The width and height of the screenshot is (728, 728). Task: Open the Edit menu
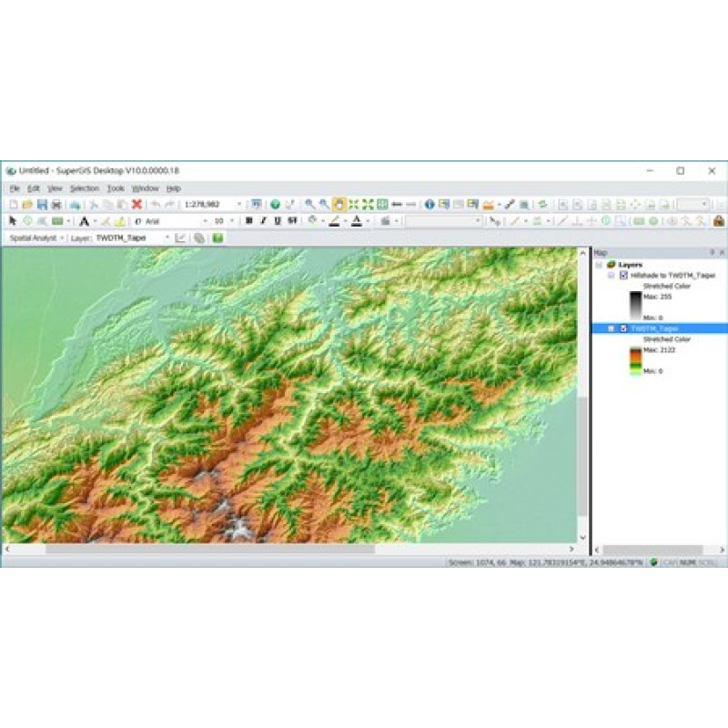[x=34, y=188]
